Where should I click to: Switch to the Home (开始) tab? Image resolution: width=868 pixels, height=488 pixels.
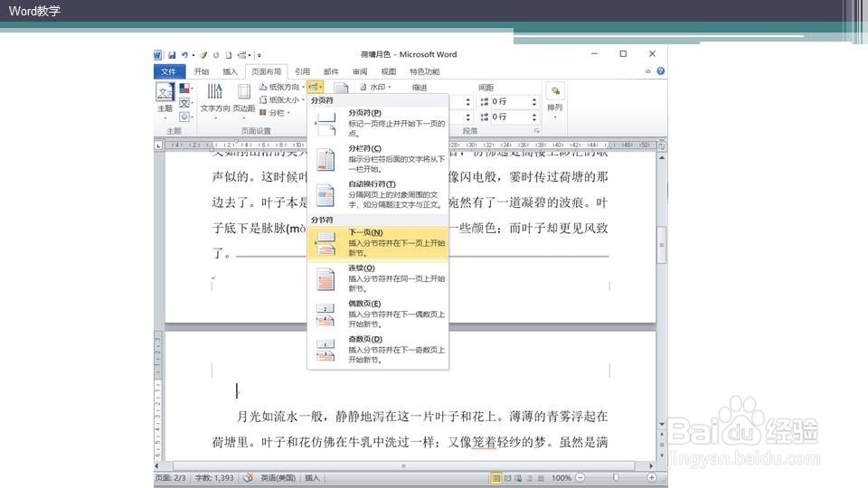point(202,71)
